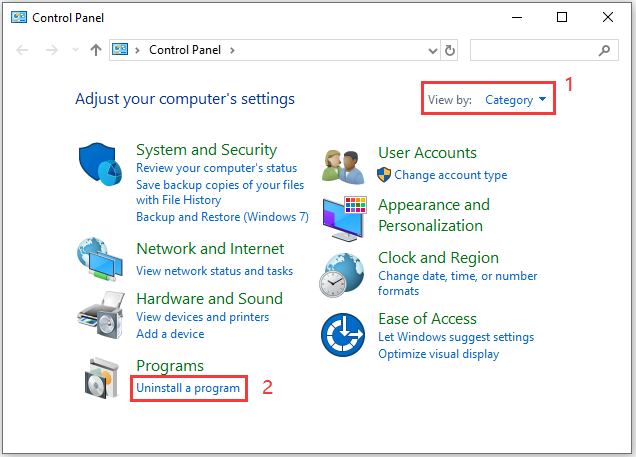Viewport: 636px width, 457px height.
Task: Open View devices and printers
Action: pos(202,317)
